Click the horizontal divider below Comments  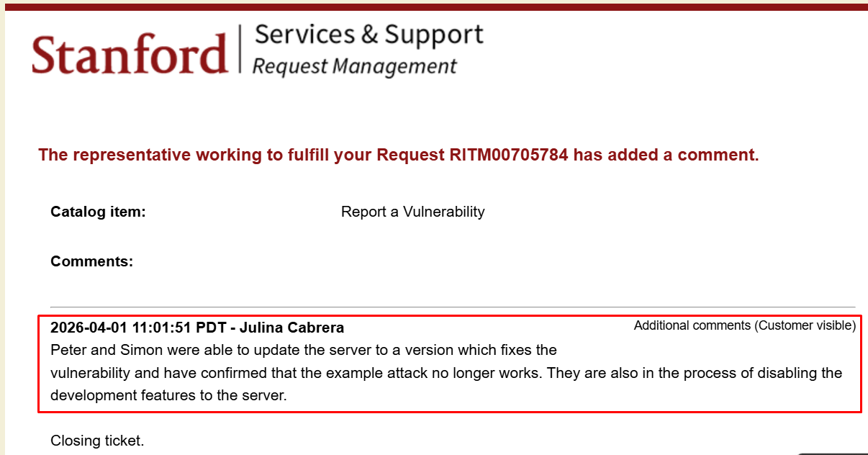coord(452,307)
